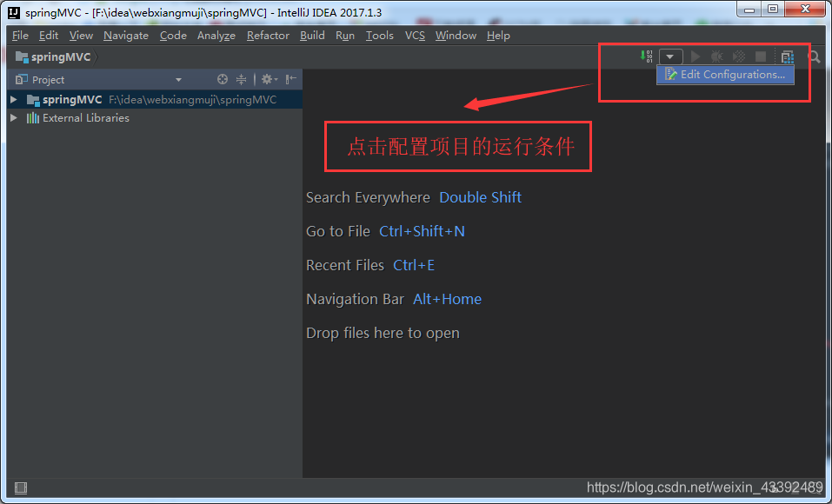Open the Run menu
Viewport: 832px width, 504px height.
click(x=345, y=36)
